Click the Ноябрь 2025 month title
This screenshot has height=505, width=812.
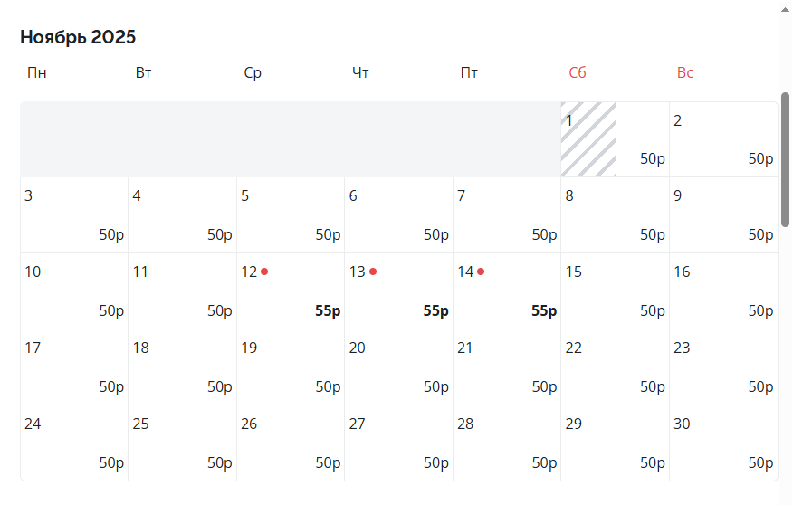[x=78, y=37]
